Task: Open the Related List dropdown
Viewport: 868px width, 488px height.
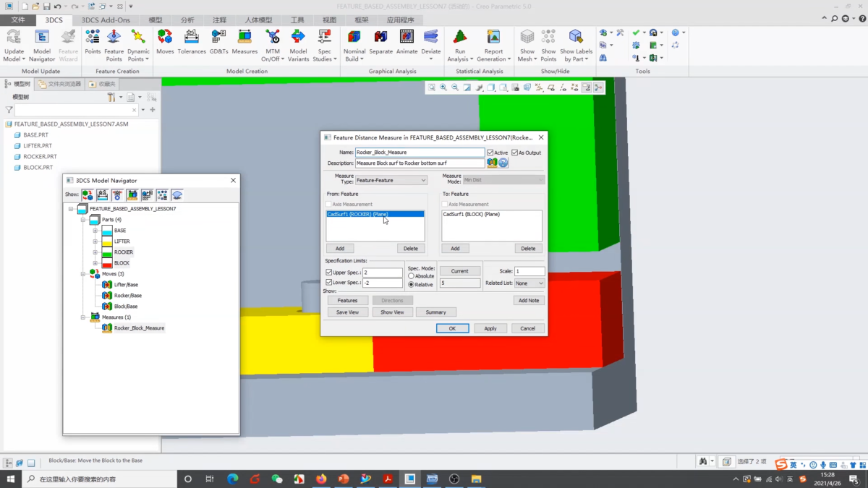Action: [529, 283]
